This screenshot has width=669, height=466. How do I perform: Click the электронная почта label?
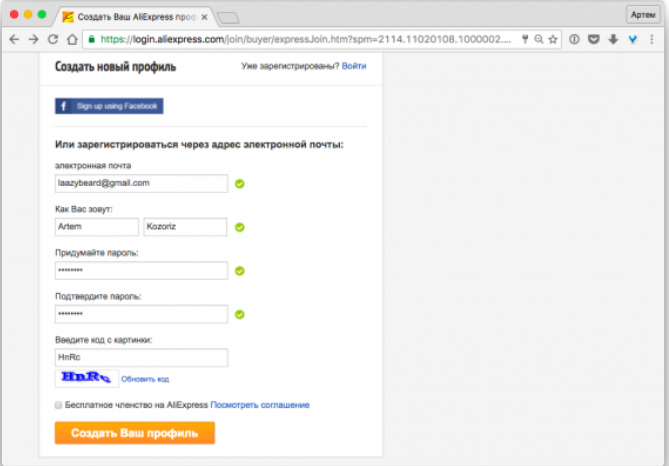tap(93, 166)
